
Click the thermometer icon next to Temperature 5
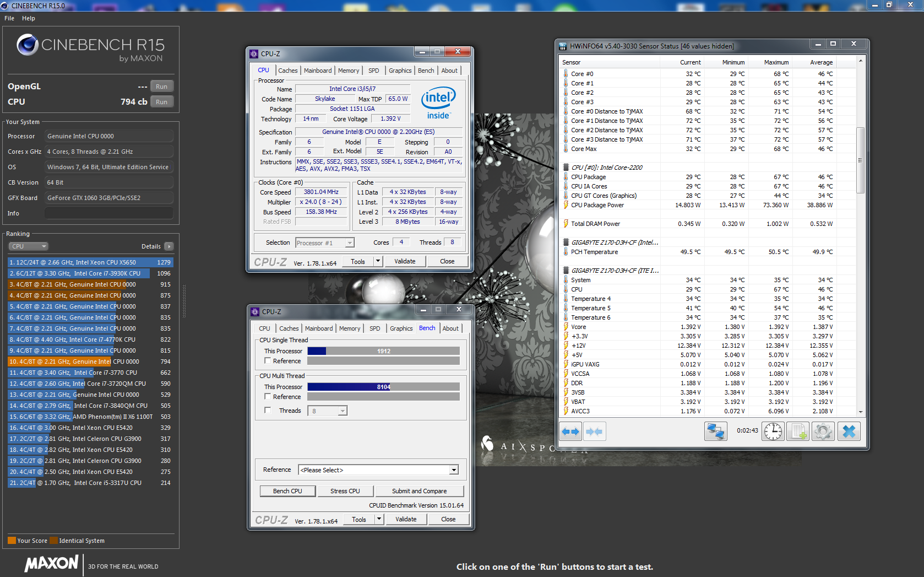coord(566,308)
